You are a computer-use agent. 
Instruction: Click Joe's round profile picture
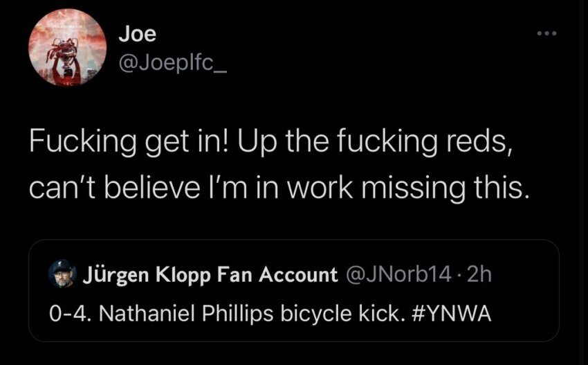coord(67,48)
